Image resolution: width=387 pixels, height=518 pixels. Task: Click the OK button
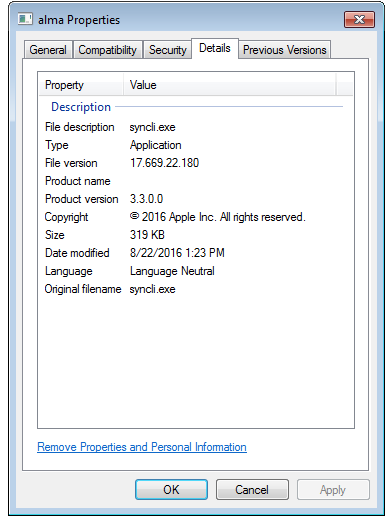171,489
